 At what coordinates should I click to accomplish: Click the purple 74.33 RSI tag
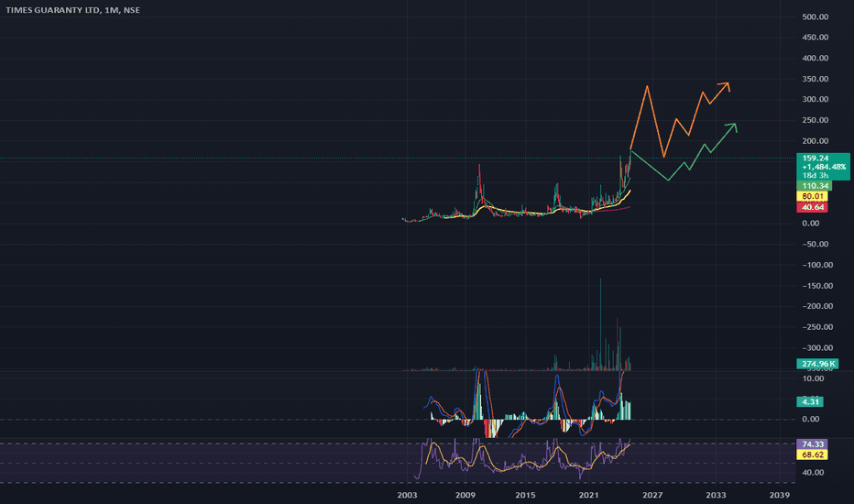click(812, 444)
